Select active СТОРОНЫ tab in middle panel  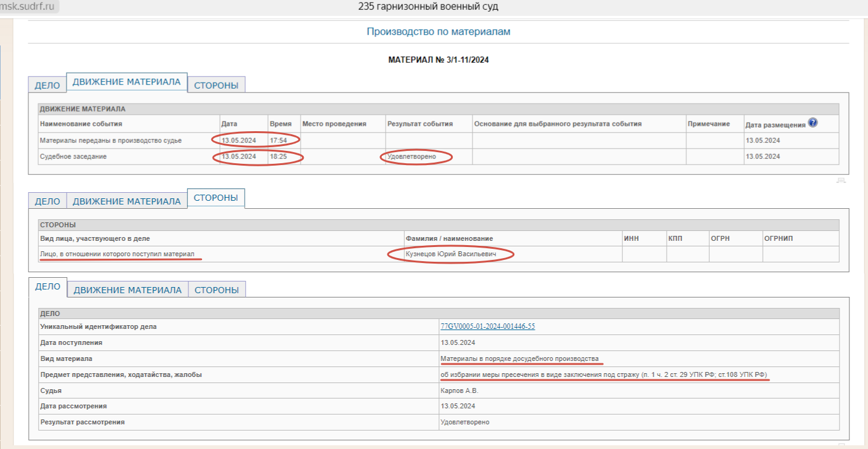216,198
